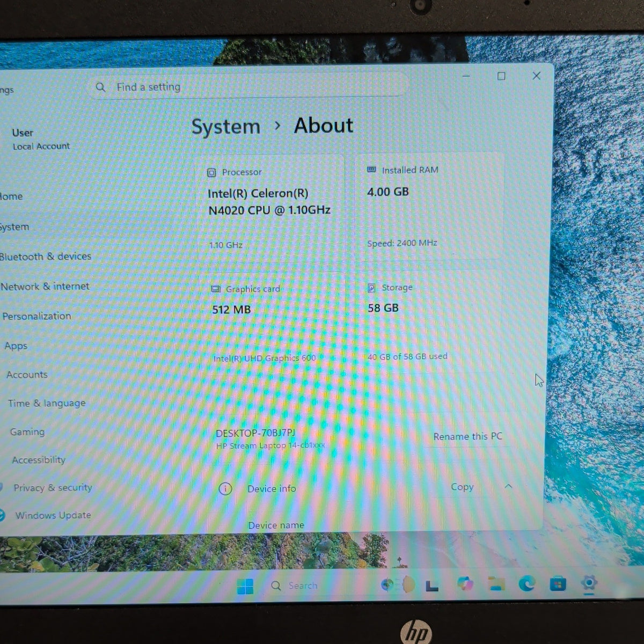Open Personalization settings

[36, 316]
